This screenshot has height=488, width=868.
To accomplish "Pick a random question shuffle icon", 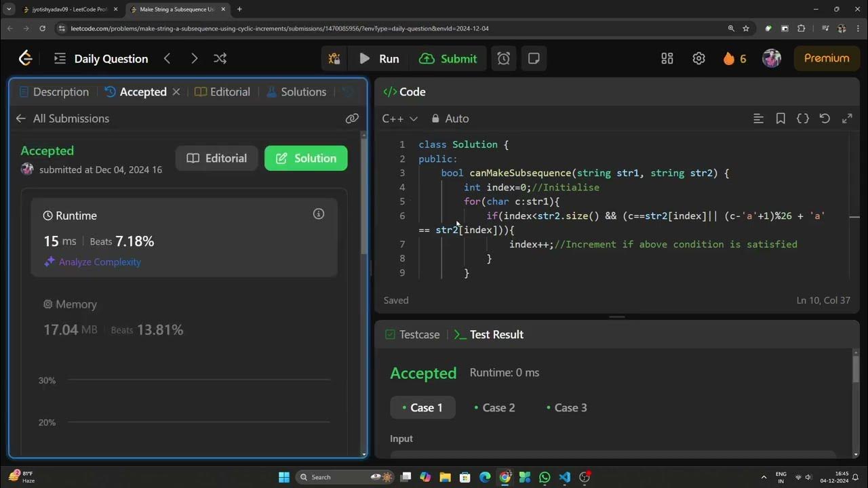I will [x=220, y=58].
